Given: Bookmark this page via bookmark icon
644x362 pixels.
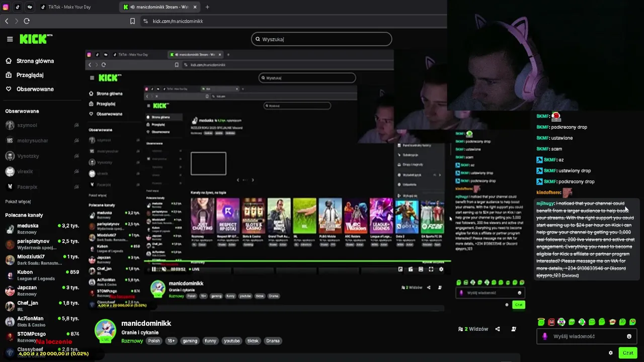Looking at the screenshot, I should pyautogui.click(x=132, y=21).
